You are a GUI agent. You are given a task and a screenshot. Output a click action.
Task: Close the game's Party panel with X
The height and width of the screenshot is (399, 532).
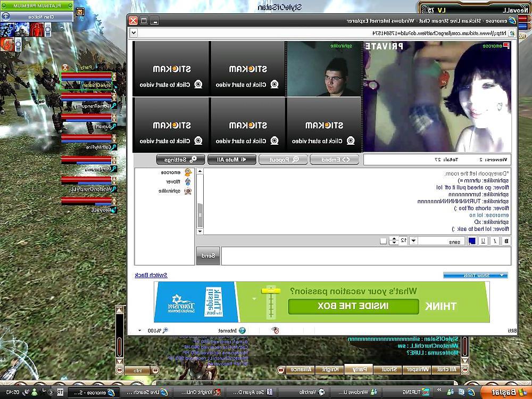tap(65, 68)
